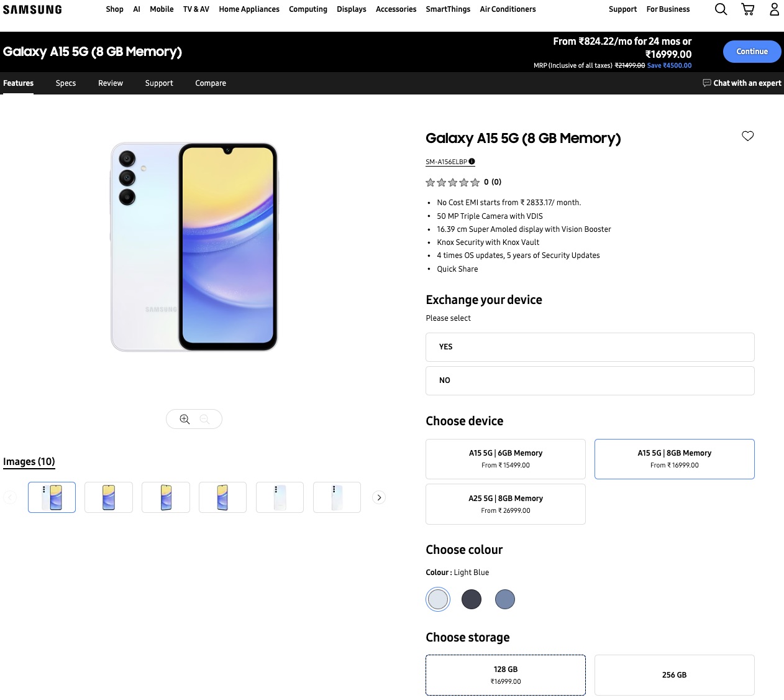Image resolution: width=784 pixels, height=700 pixels.
Task: Open the Review tab
Action: pyautogui.click(x=111, y=83)
